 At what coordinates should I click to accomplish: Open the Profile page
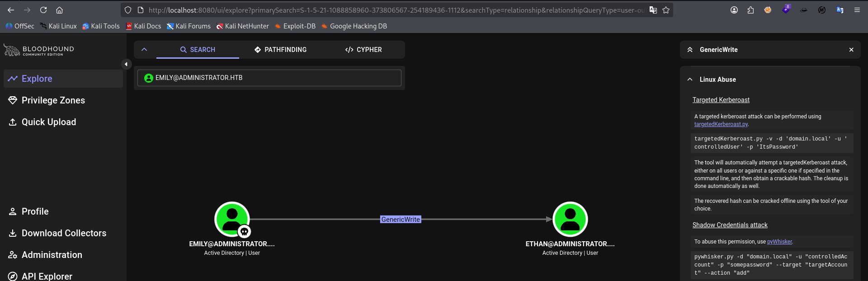(x=63, y=211)
